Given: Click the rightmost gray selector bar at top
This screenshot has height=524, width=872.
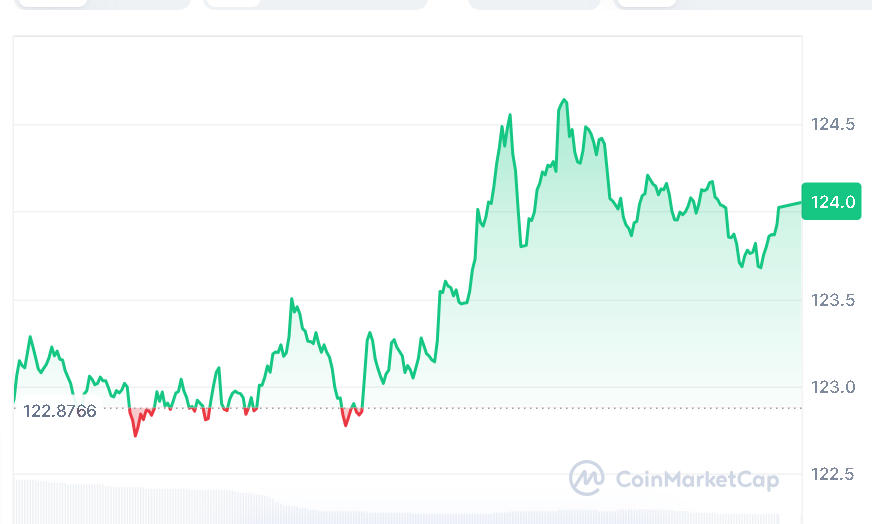Looking at the screenshot, I should click(x=742, y=4).
